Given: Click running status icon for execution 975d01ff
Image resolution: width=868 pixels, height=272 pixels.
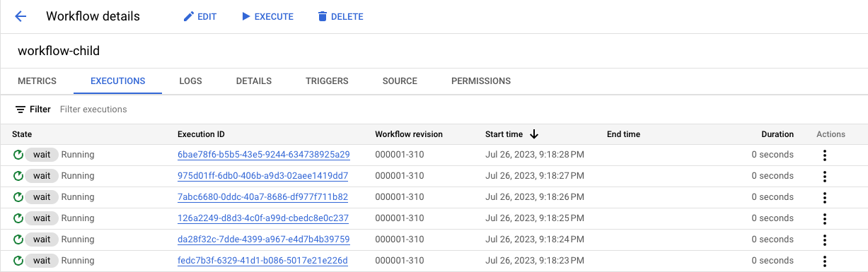Looking at the screenshot, I should (x=18, y=176).
